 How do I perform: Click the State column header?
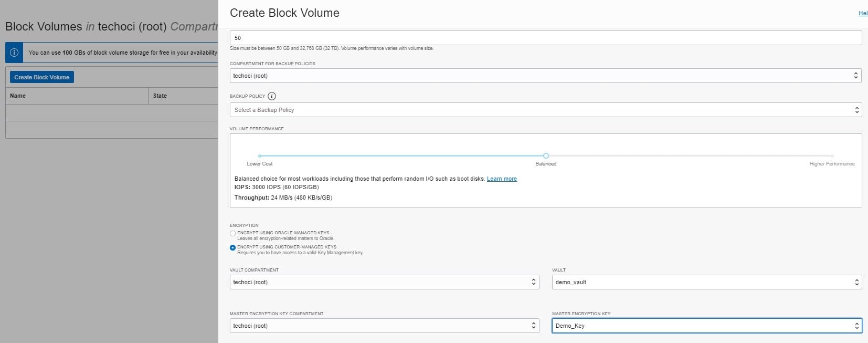click(x=160, y=96)
